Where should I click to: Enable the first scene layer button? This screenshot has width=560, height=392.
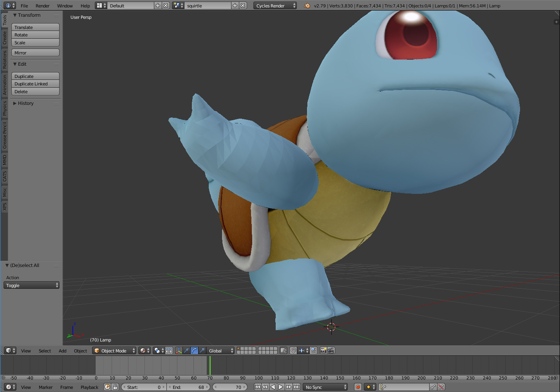tap(238, 349)
